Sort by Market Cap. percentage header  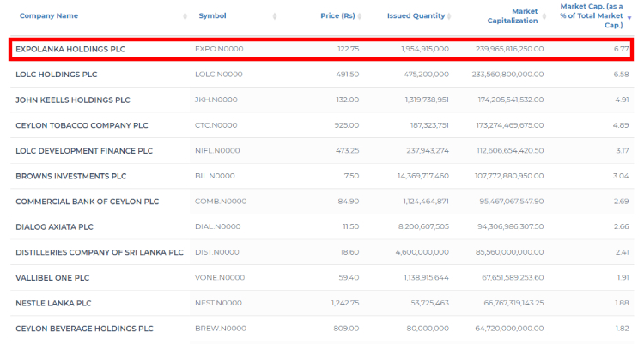(592, 16)
